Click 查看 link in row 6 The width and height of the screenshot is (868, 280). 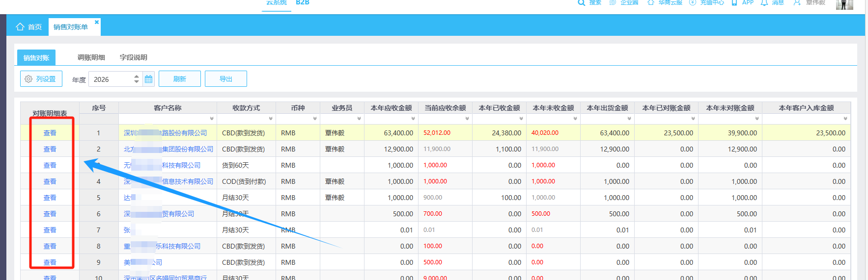pyautogui.click(x=50, y=214)
